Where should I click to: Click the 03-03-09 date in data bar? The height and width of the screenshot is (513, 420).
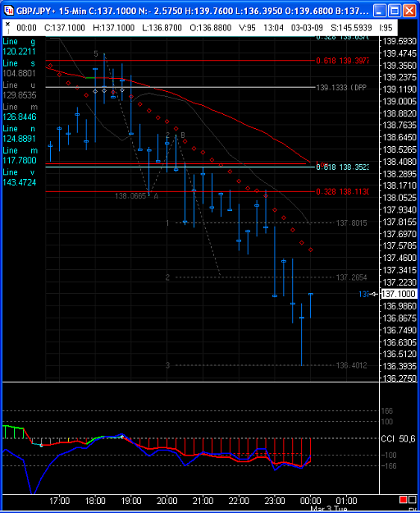pos(307,28)
